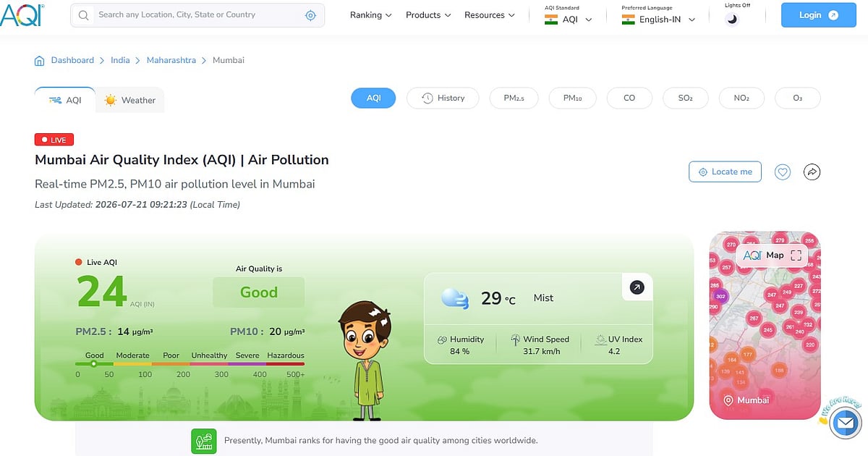Click the India flag beside English-IN
This screenshot has height=456, width=868.
(x=628, y=20)
